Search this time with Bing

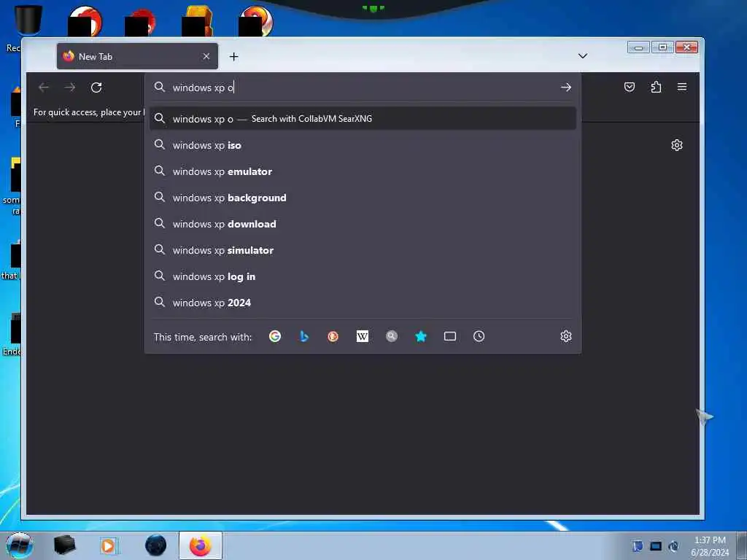(304, 336)
